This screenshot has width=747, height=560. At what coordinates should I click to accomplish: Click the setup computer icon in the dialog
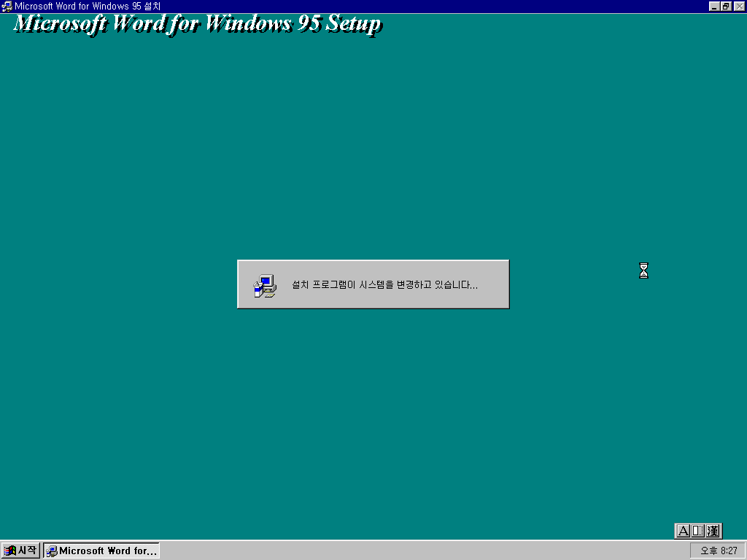pyautogui.click(x=264, y=285)
